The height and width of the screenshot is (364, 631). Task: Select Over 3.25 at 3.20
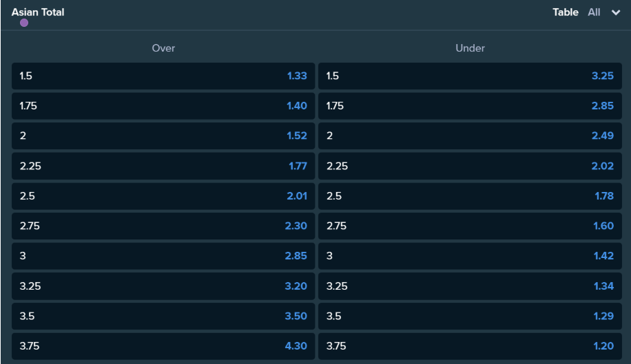(x=163, y=286)
